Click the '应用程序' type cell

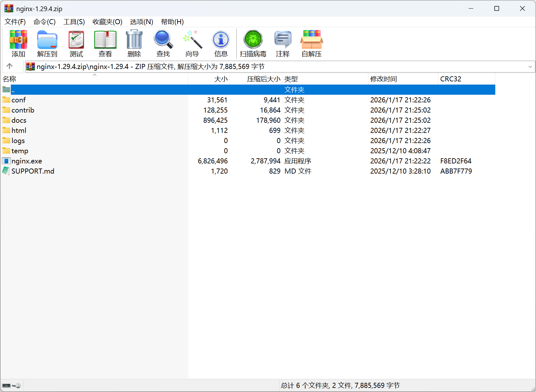pyautogui.click(x=298, y=161)
